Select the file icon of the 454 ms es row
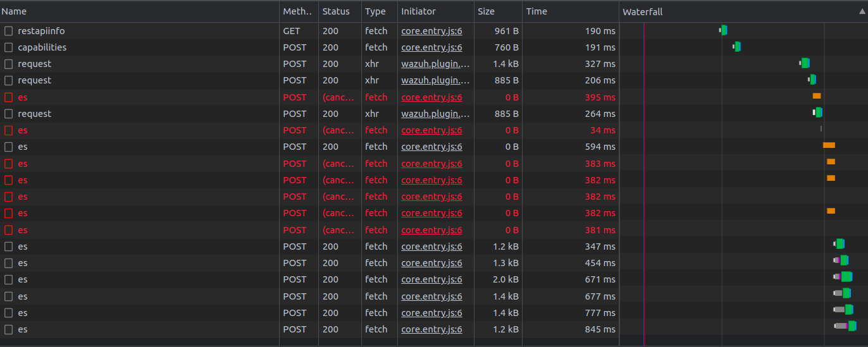 click(x=8, y=263)
